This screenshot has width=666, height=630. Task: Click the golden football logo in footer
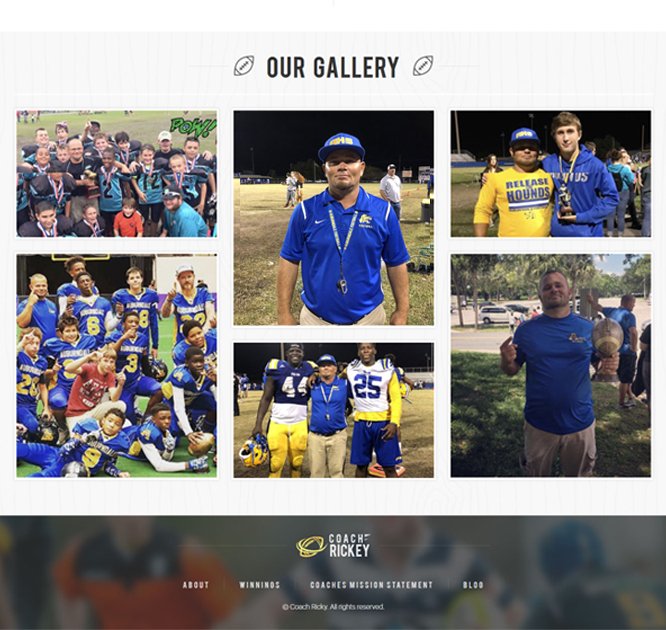point(311,546)
